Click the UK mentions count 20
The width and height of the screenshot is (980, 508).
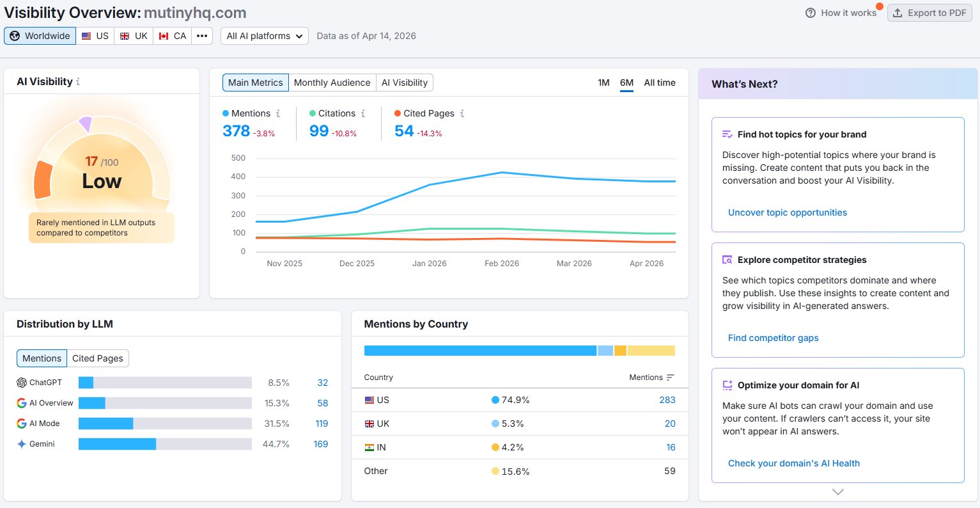pos(670,424)
